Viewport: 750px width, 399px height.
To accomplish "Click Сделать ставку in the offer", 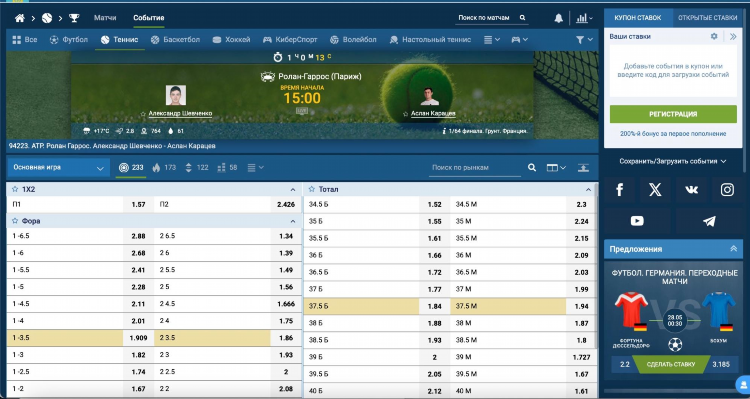I will point(671,365).
